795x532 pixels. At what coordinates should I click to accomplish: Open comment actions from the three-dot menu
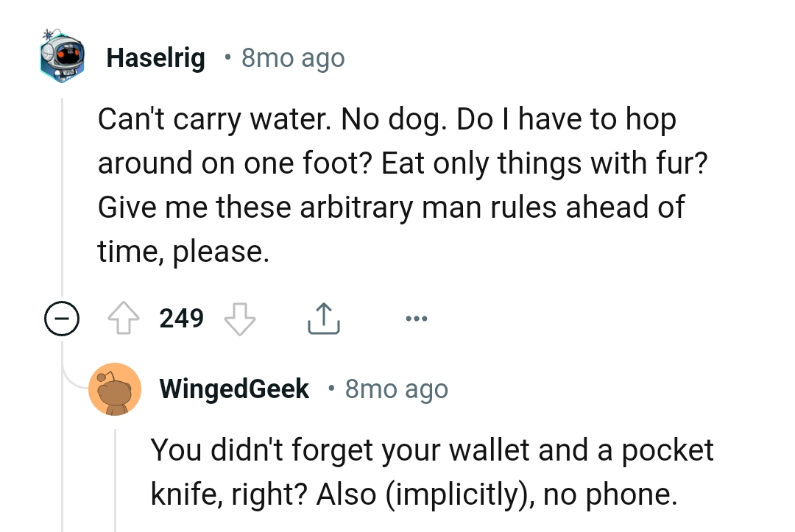pyautogui.click(x=417, y=318)
